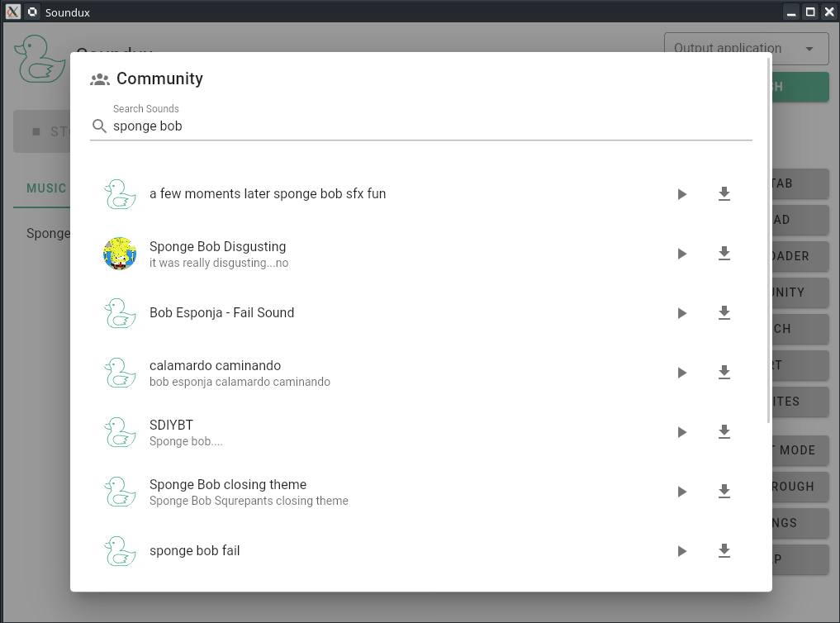
Task: Select the 'sponge bob fail' title
Action: [x=194, y=550]
